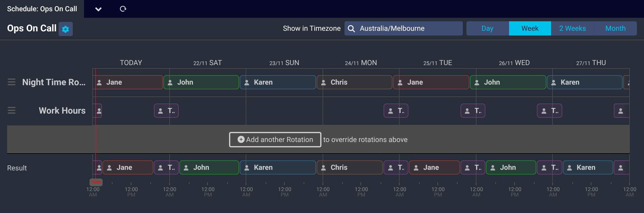Open the Australia/Melbourne timezone field
644x213 pixels.
coord(408,28)
